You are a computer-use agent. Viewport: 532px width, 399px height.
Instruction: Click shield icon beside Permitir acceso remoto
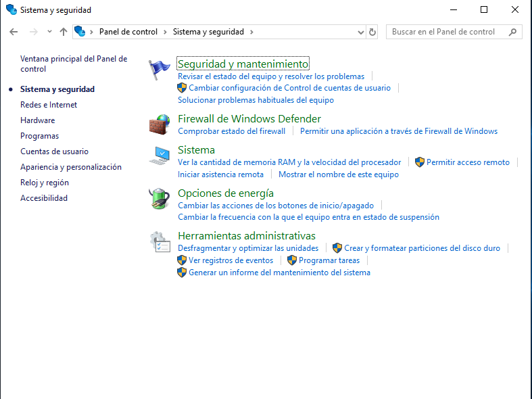[420, 162]
